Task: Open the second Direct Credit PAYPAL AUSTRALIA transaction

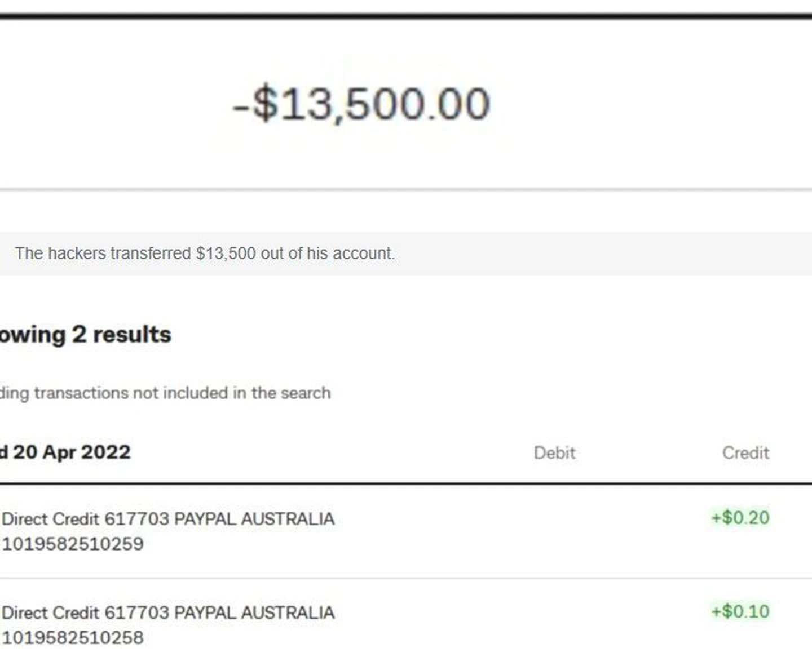Action: (x=168, y=612)
